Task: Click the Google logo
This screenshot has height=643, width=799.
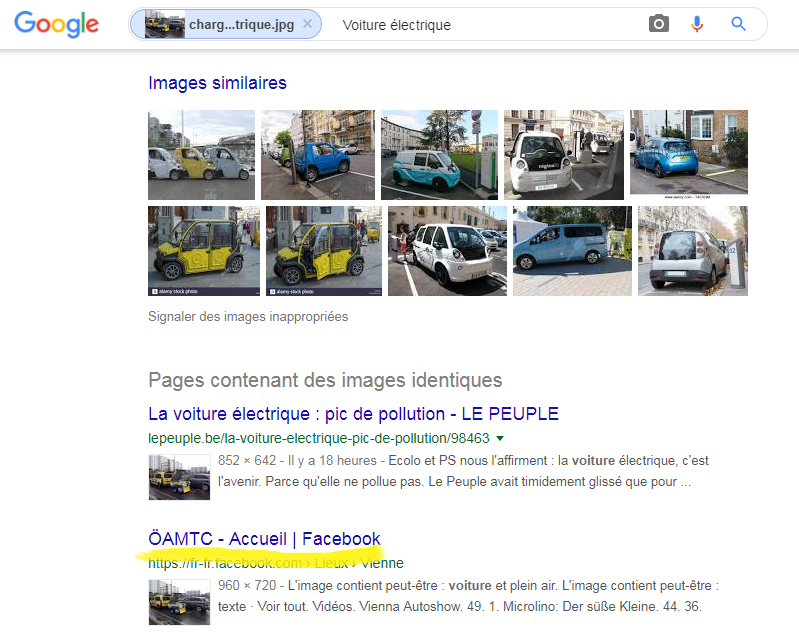Action: pos(57,24)
